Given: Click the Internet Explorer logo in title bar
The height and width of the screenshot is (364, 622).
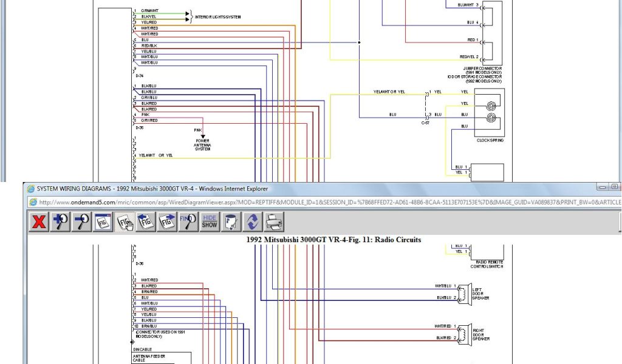Looking at the screenshot, I should point(30,189).
